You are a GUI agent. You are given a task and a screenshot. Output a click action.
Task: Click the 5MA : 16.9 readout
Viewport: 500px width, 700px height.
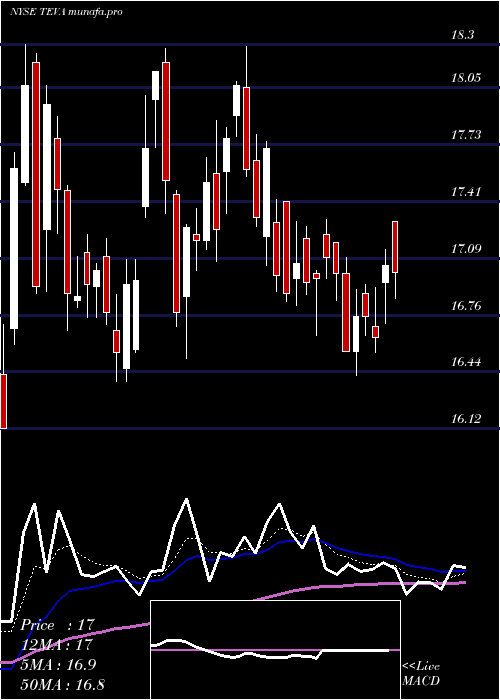[58, 664]
